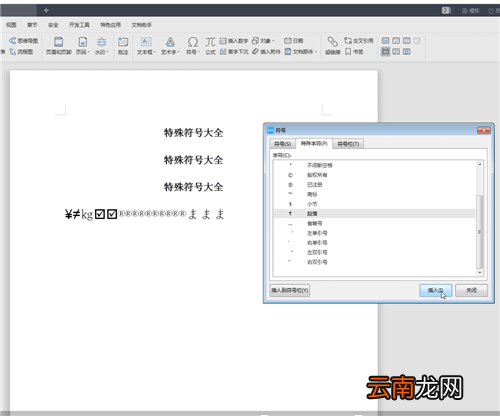This screenshot has height=416, width=500.
Task: Insert a mind map (思维导图)
Action: 23,41
